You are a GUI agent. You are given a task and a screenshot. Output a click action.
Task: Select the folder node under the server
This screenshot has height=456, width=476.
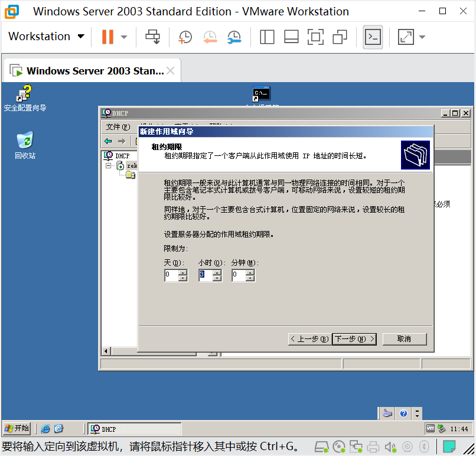[131, 175]
